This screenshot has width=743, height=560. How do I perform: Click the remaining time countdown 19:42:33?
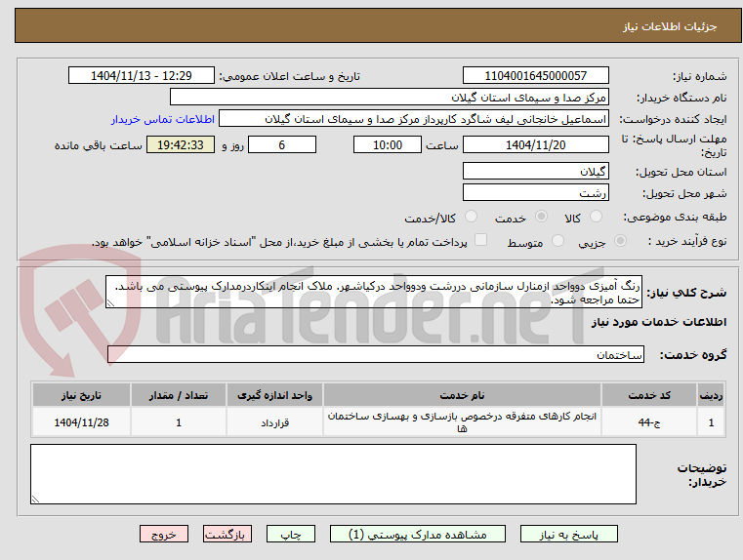tap(181, 144)
